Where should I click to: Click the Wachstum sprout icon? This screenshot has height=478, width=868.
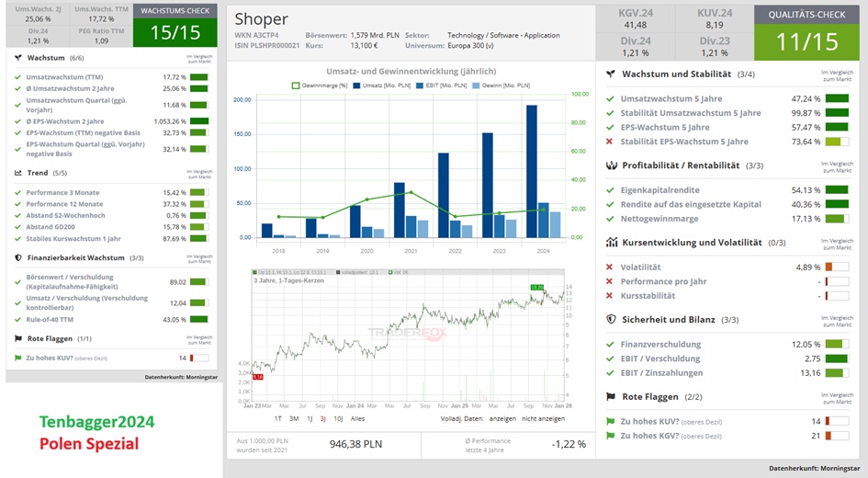click(x=19, y=57)
